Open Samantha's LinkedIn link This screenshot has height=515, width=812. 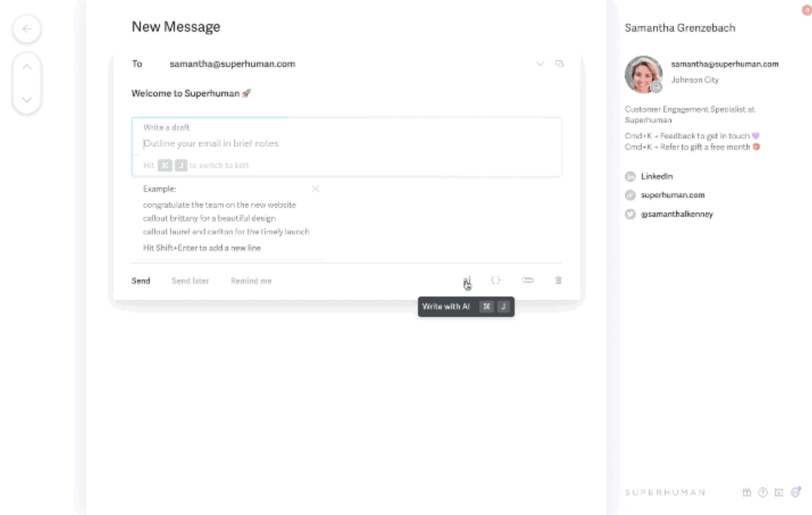657,176
